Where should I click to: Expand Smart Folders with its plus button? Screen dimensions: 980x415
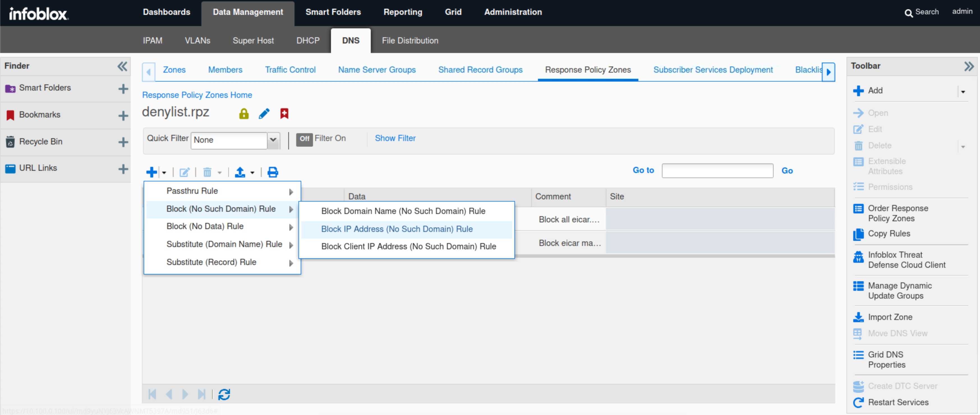click(x=123, y=89)
